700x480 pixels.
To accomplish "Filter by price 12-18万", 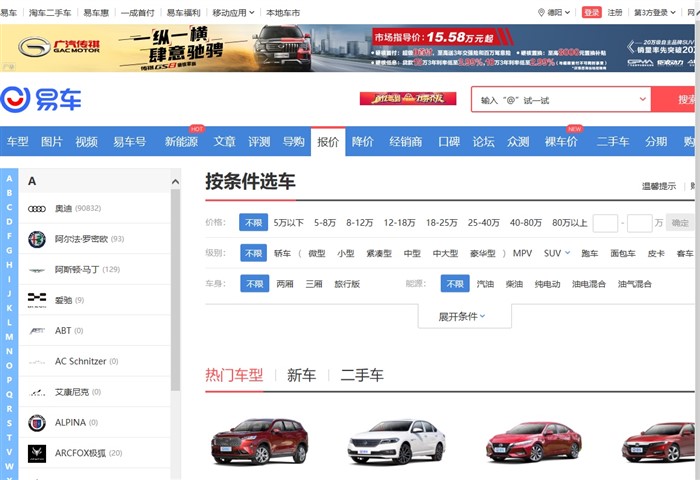I will [x=399, y=222].
